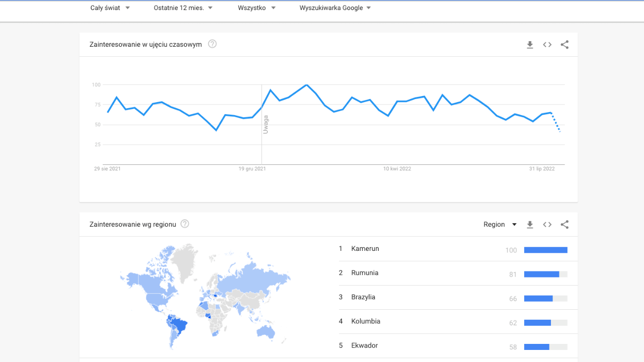
Task: Share the interest over time chart
Action: pos(565,45)
